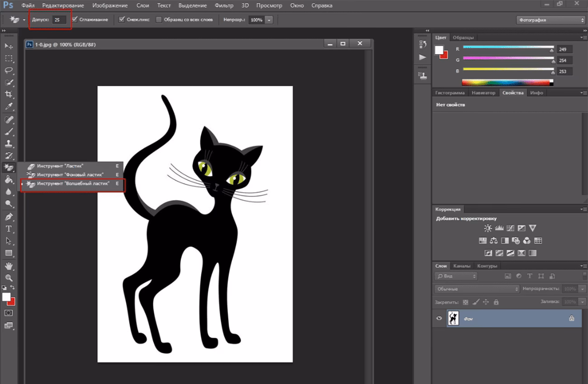Hide the Фон layer visibility

(438, 318)
